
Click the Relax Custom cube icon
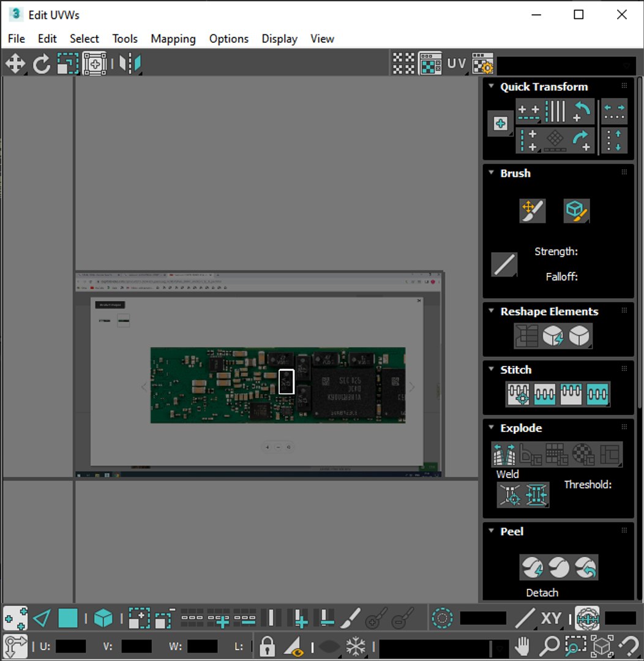tap(580, 336)
